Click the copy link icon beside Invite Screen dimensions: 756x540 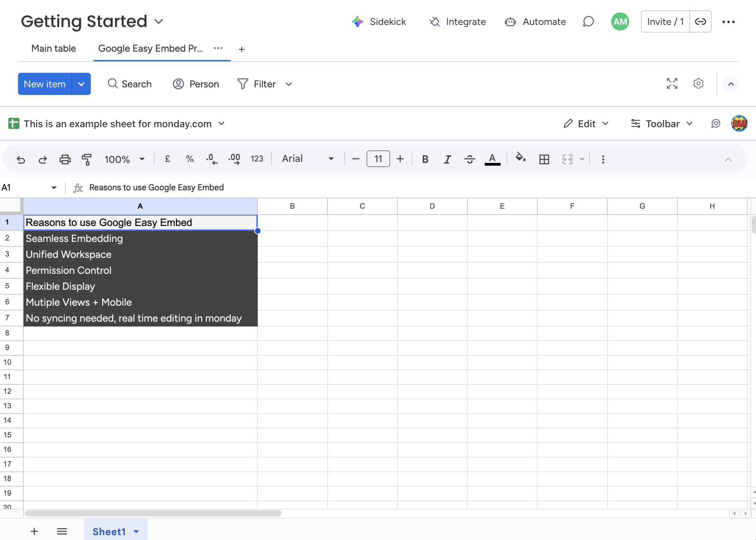(x=700, y=22)
